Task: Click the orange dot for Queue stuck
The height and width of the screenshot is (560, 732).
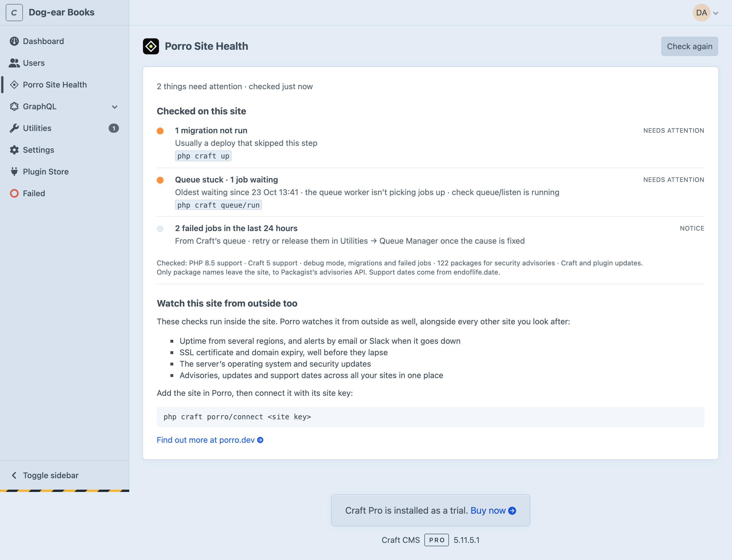Action: point(160,180)
